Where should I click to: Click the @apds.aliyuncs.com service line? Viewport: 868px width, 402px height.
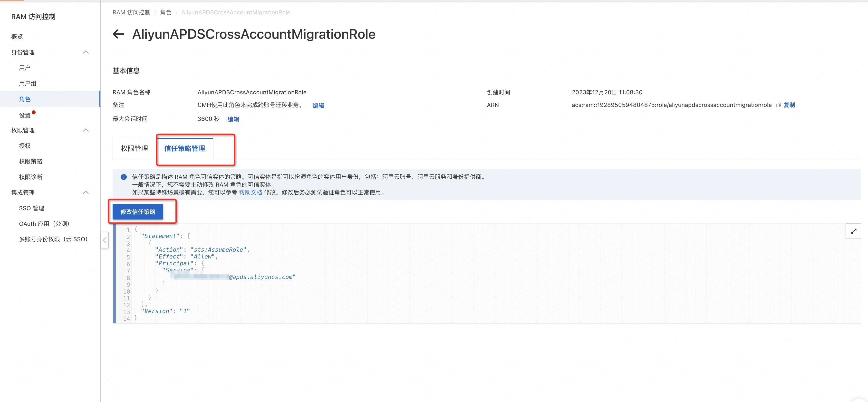(x=232, y=277)
